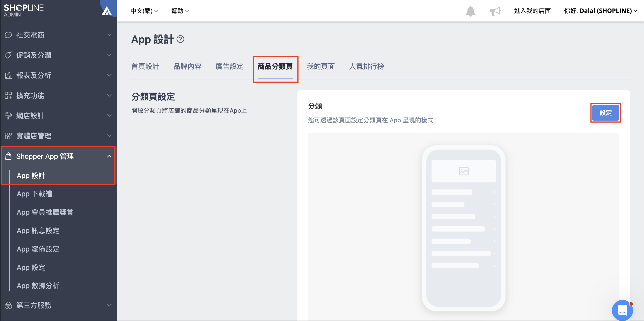The height and width of the screenshot is (321, 644).
Task: Switch to the 人氣排行榜 tab
Action: [367, 66]
